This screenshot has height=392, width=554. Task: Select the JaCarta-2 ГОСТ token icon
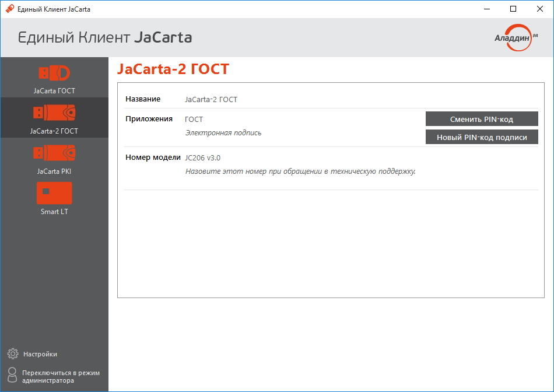click(x=54, y=113)
